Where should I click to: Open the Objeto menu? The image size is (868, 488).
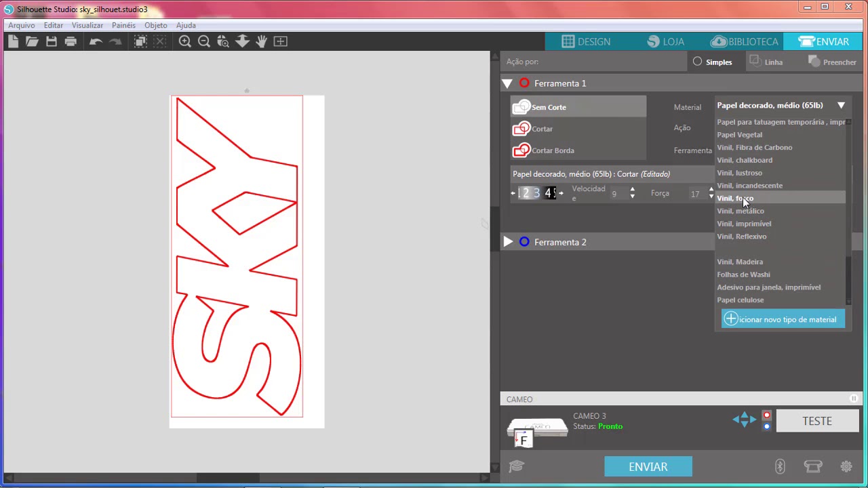click(156, 25)
